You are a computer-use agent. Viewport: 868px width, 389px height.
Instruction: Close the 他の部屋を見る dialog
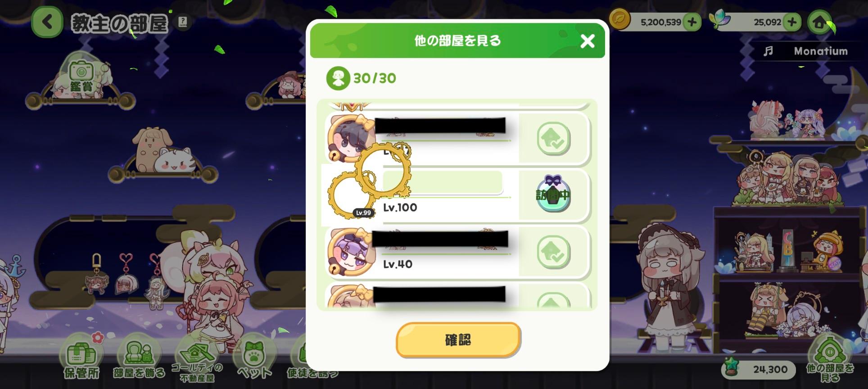coord(588,41)
